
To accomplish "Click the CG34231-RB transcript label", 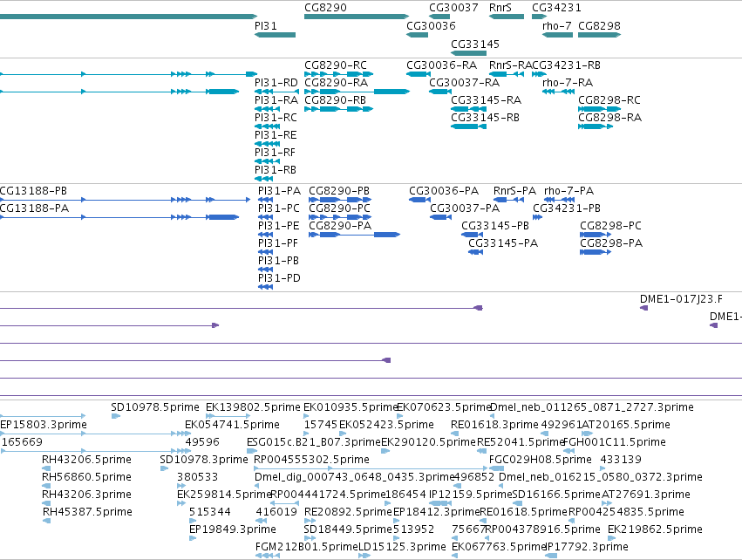I will (566, 65).
